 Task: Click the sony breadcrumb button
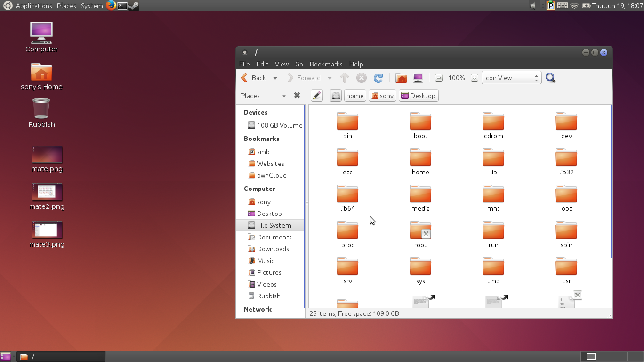tap(382, 95)
